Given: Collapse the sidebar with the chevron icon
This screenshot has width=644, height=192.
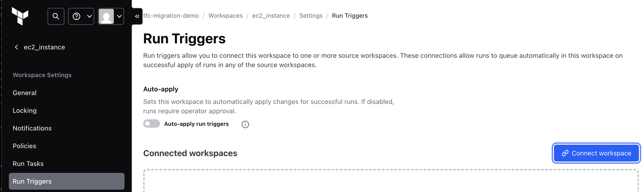Looking at the screenshot, I should [137, 16].
